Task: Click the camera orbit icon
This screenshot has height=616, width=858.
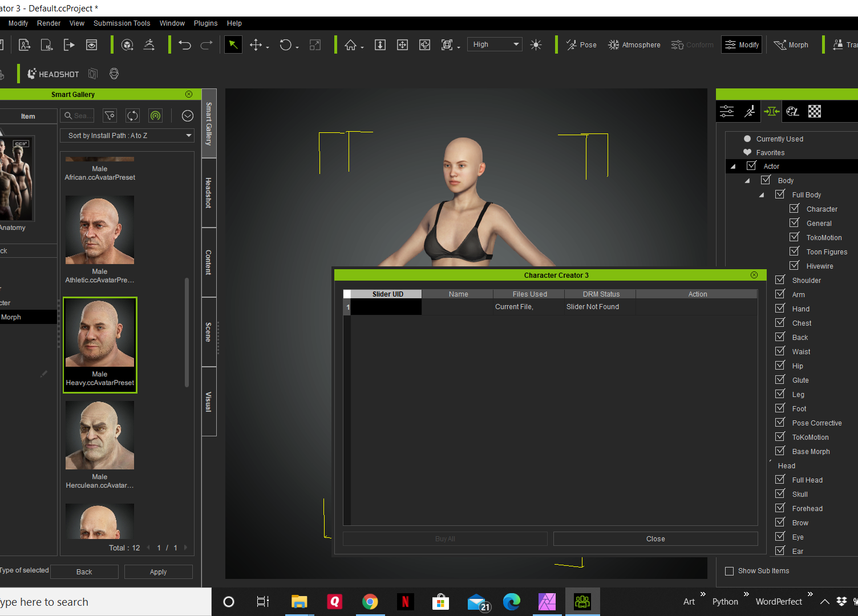Action: (424, 44)
